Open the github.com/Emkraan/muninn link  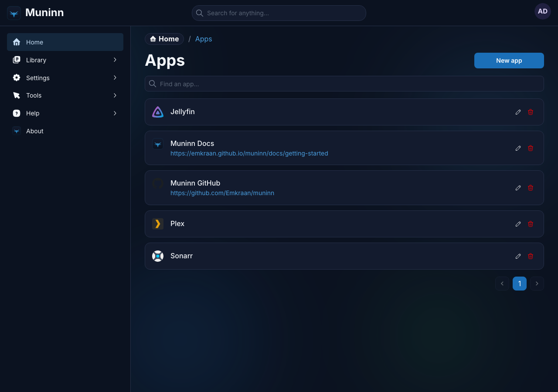(x=222, y=193)
